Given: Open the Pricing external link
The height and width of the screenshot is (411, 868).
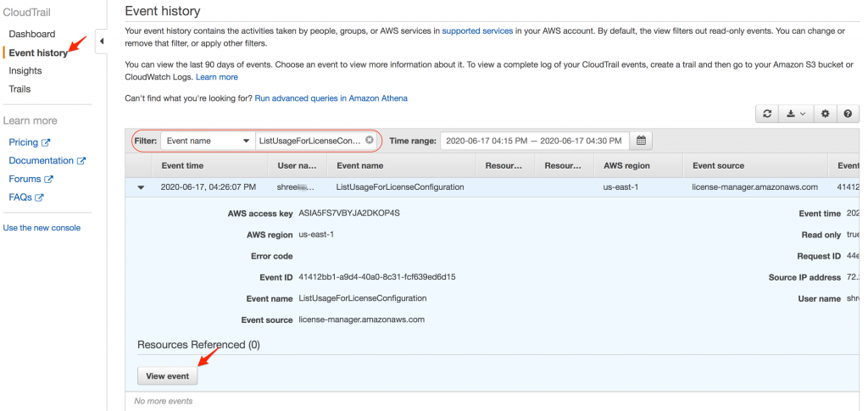Looking at the screenshot, I should (x=30, y=142).
